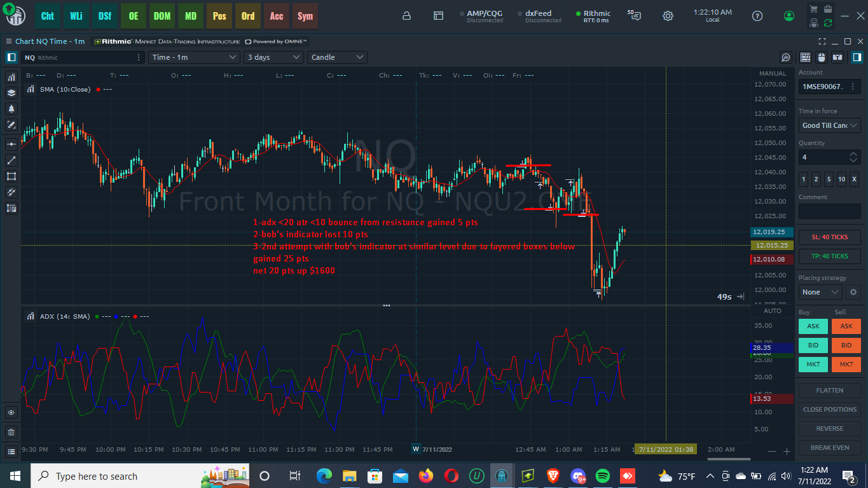The width and height of the screenshot is (868, 488).
Task: Click the padlock lock icon
Action: (x=407, y=16)
